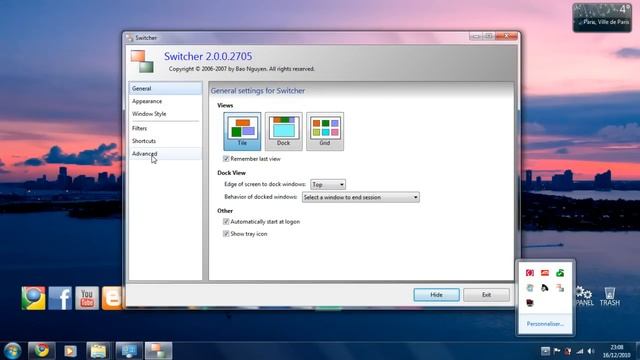Click the monitor taskbar icon
The height and width of the screenshot is (360, 640).
pyautogui.click(x=129, y=351)
